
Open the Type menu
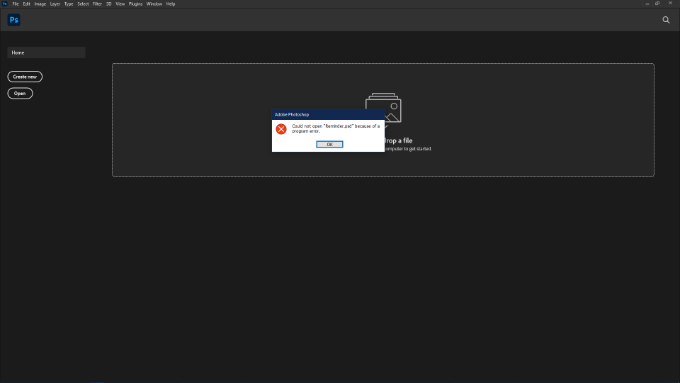click(69, 4)
